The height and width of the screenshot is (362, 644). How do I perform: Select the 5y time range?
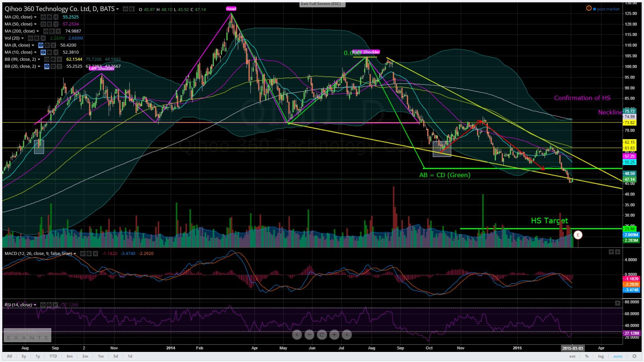coord(23,356)
